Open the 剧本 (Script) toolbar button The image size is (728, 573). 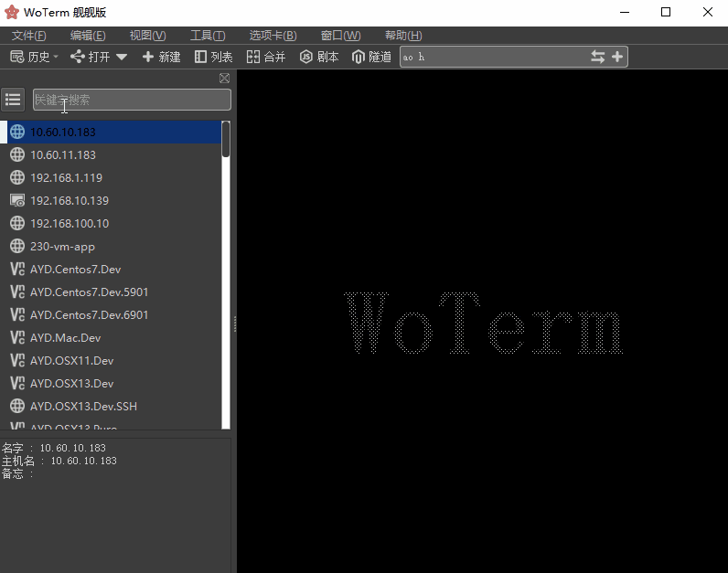coord(319,57)
